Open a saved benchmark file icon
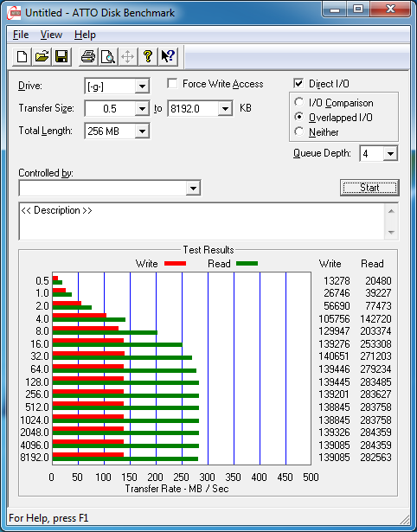 (42, 56)
